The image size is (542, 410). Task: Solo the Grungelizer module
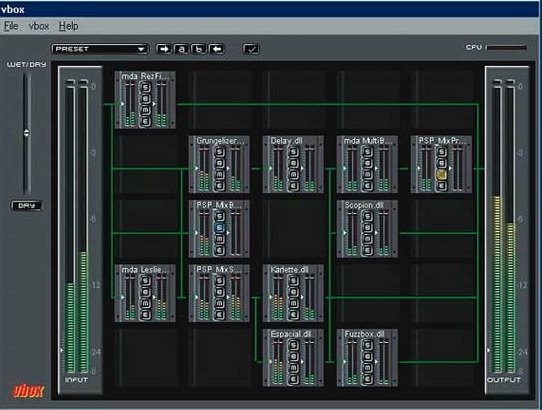pyautogui.click(x=219, y=152)
